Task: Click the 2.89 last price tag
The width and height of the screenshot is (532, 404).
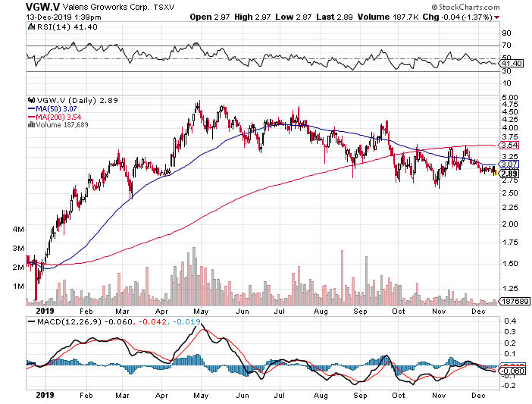Action: point(509,174)
